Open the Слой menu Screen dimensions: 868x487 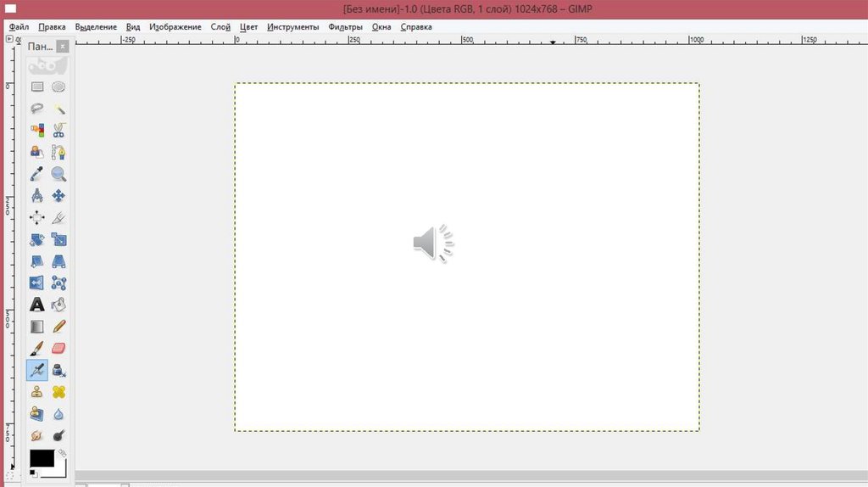click(220, 27)
